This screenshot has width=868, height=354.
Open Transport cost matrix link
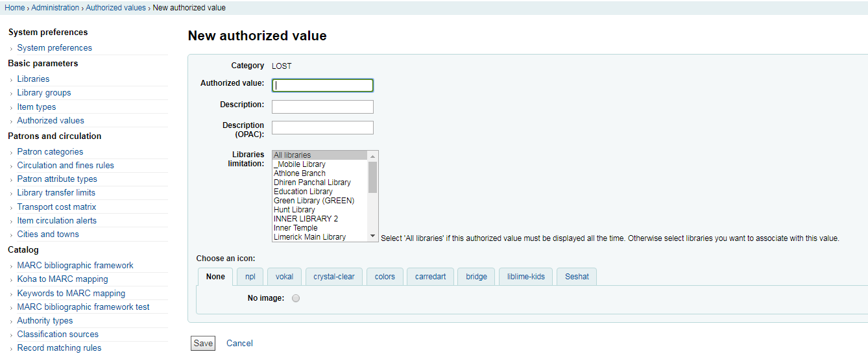pyautogui.click(x=56, y=207)
